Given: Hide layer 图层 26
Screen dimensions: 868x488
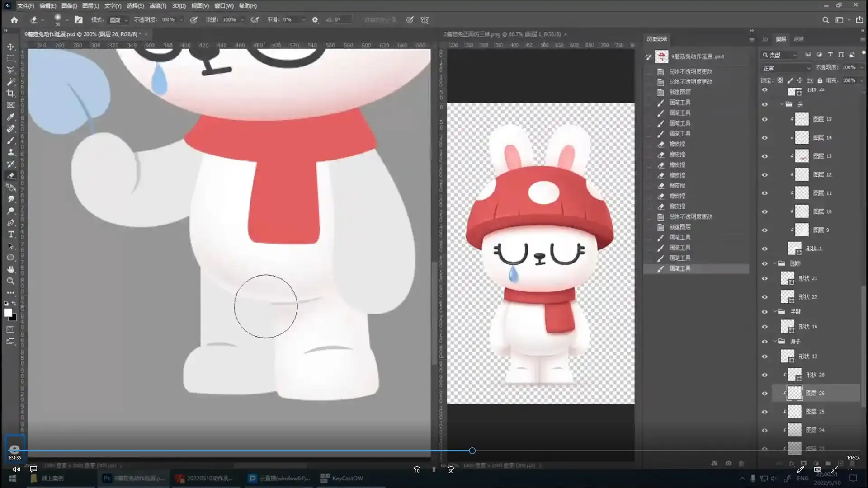Looking at the screenshot, I should 764,393.
